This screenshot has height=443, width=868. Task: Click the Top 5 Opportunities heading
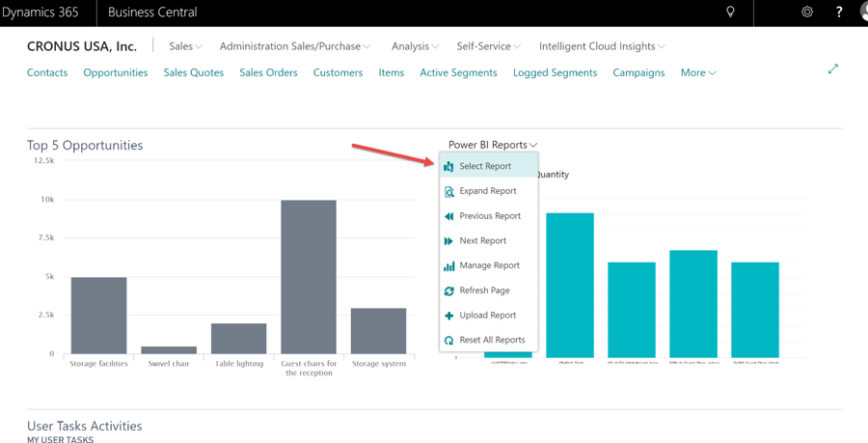[85, 145]
